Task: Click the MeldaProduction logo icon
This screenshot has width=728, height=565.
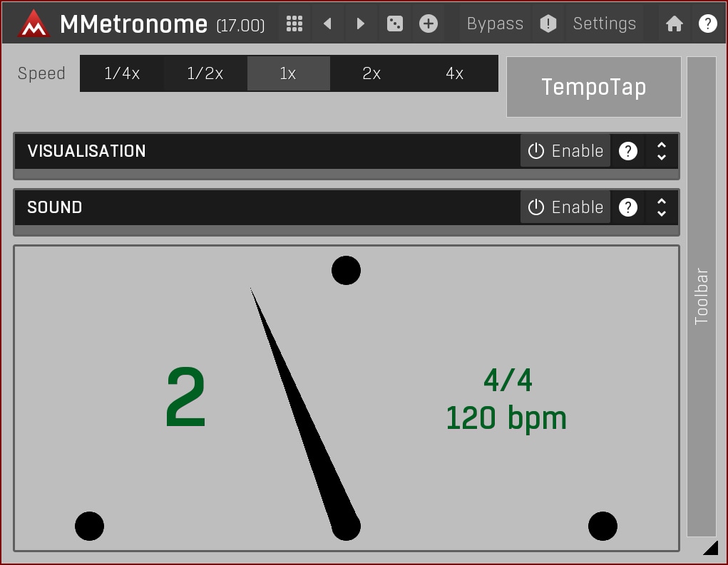Action: (x=34, y=24)
